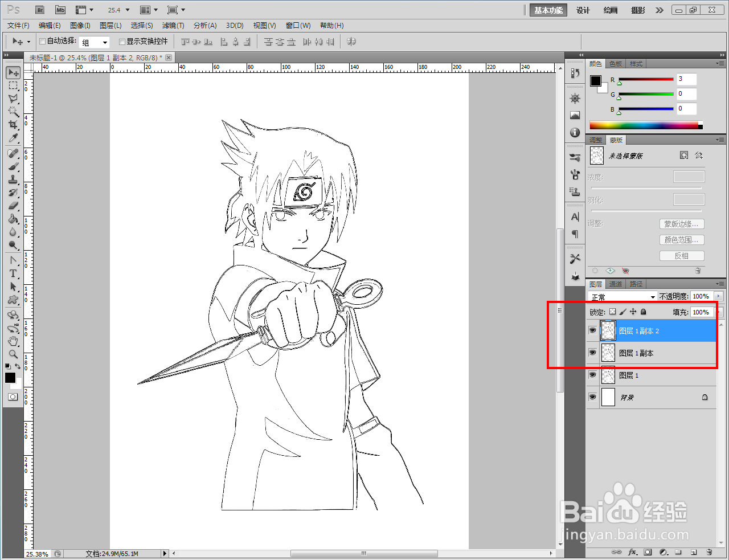
Task: Enable the Auto-Select checkbox
Action: (x=42, y=41)
